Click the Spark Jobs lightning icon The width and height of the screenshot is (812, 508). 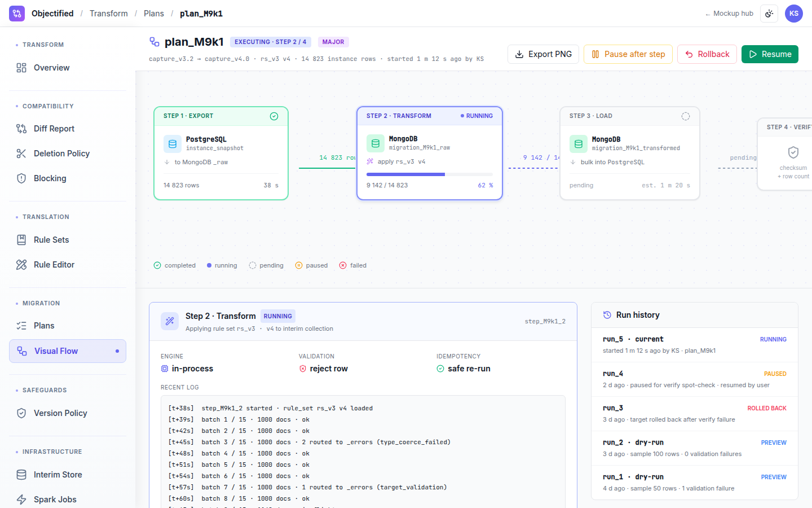point(21,500)
